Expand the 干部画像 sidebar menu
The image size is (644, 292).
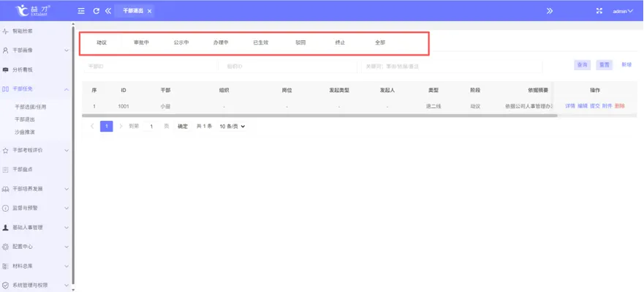(36, 50)
